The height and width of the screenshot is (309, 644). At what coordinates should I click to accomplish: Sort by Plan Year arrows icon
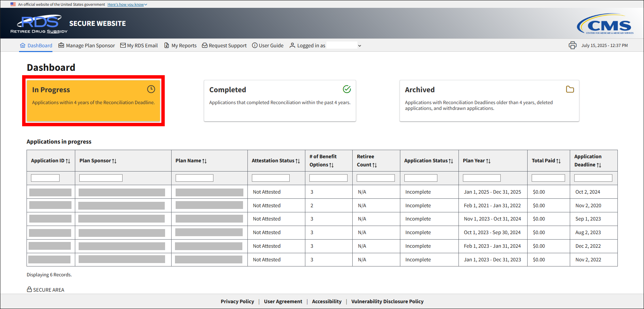click(488, 161)
